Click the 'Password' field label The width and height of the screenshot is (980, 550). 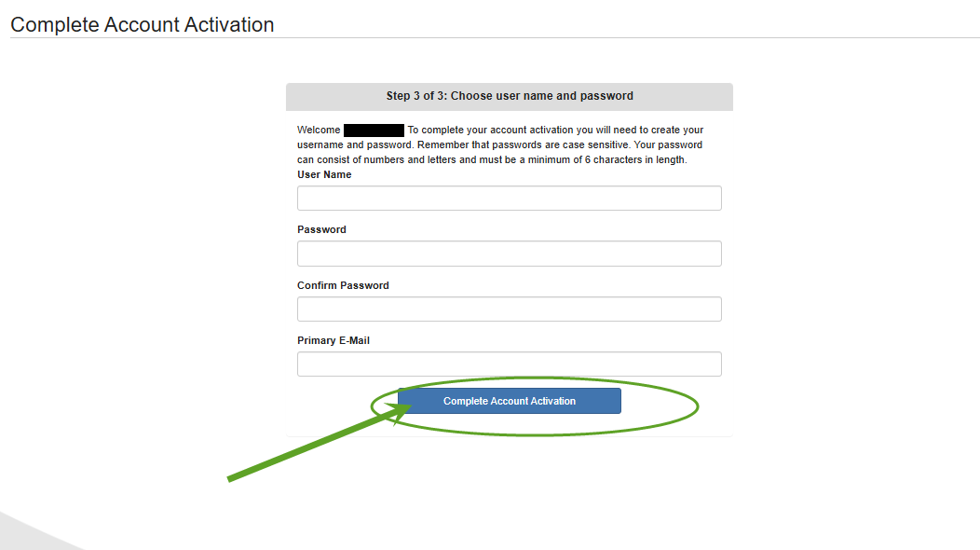(321, 229)
